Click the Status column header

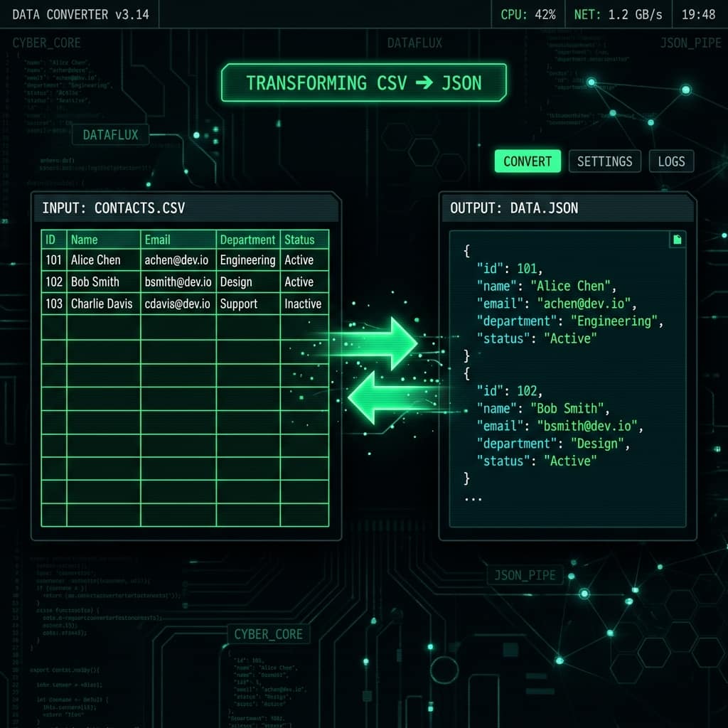click(304, 240)
